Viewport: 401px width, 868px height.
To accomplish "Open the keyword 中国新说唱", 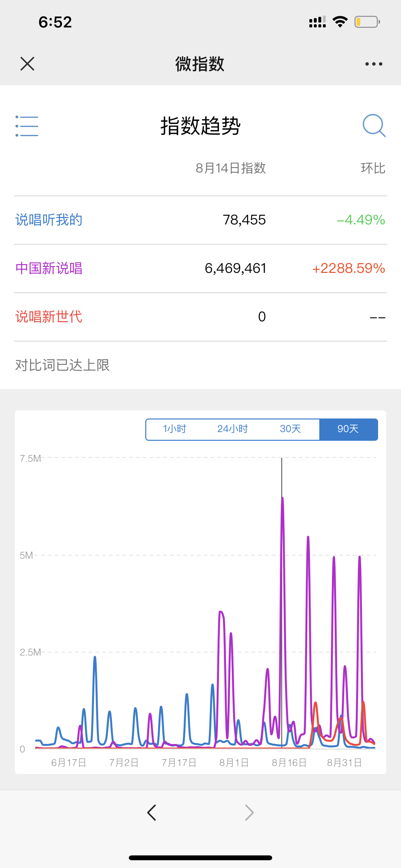I will pyautogui.click(x=49, y=268).
